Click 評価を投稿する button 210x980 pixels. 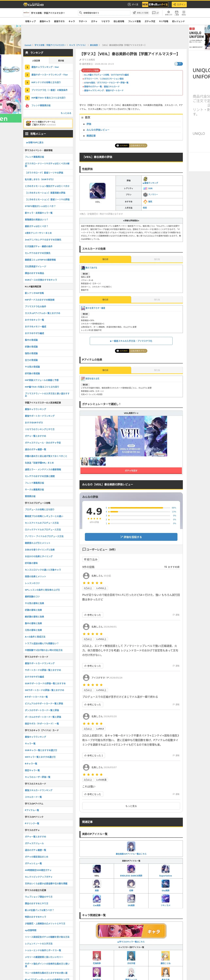(131, 537)
